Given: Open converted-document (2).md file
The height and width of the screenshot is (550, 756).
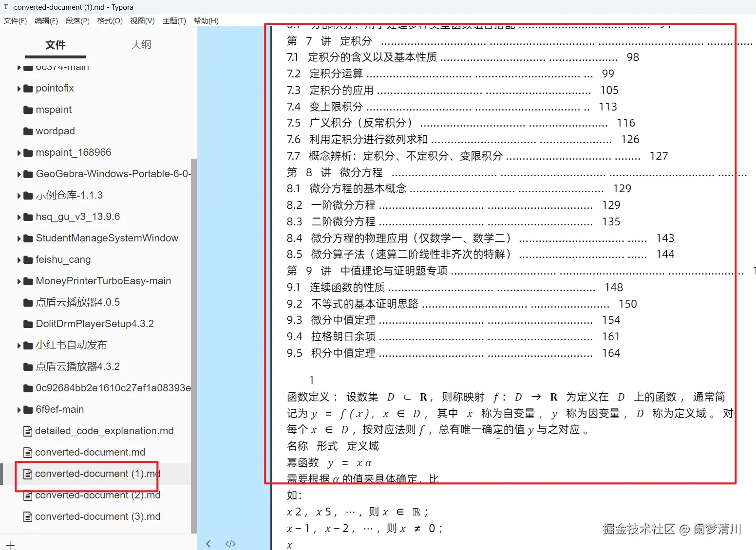Looking at the screenshot, I should [98, 495].
